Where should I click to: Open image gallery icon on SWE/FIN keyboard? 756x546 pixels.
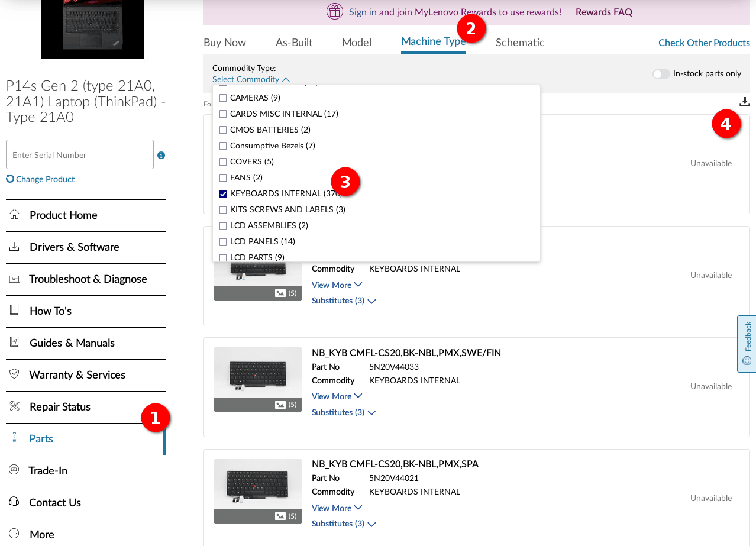point(280,405)
